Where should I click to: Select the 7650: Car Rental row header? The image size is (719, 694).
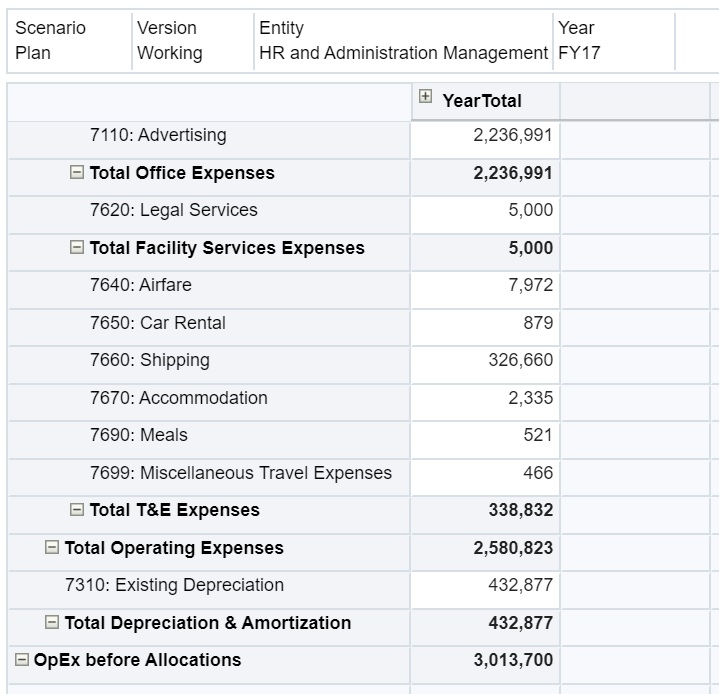click(x=157, y=323)
